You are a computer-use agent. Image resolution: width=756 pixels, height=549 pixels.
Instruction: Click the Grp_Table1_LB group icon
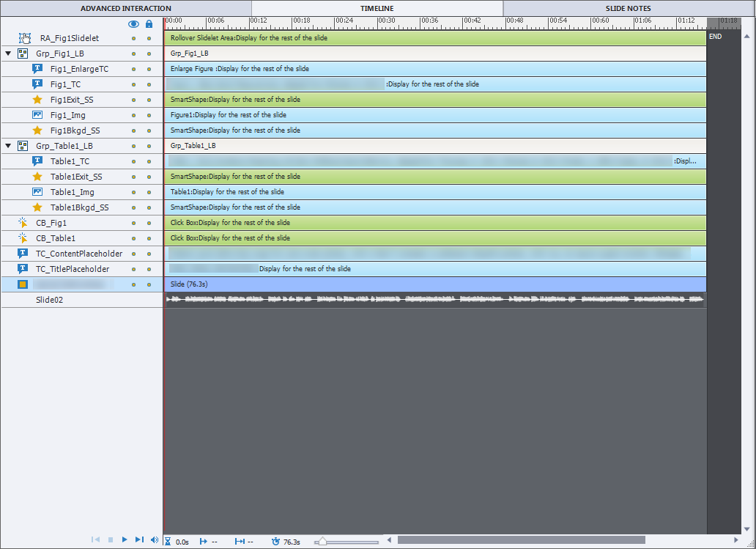coord(23,146)
